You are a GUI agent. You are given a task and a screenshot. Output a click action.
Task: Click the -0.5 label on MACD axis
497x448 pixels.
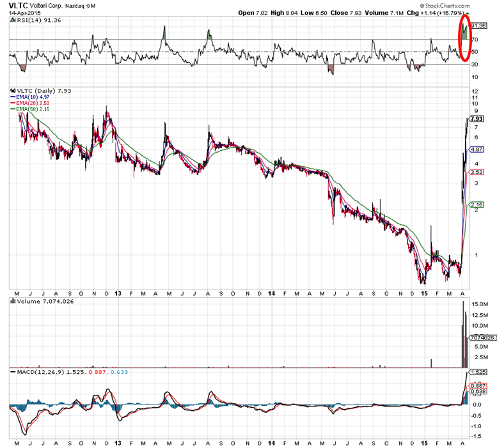click(x=477, y=415)
